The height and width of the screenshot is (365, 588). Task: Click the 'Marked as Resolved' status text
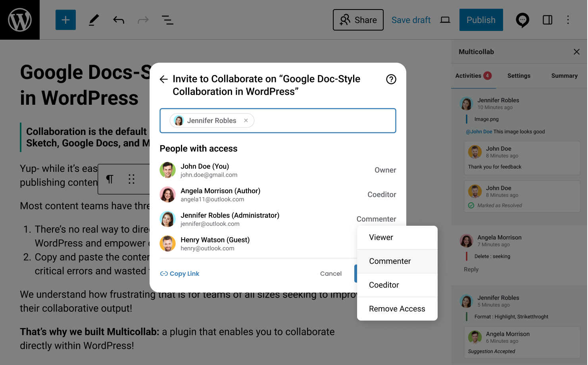click(x=500, y=206)
